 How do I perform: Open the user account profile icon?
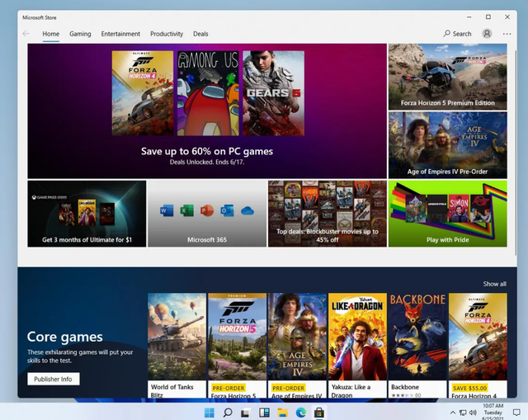(x=487, y=34)
